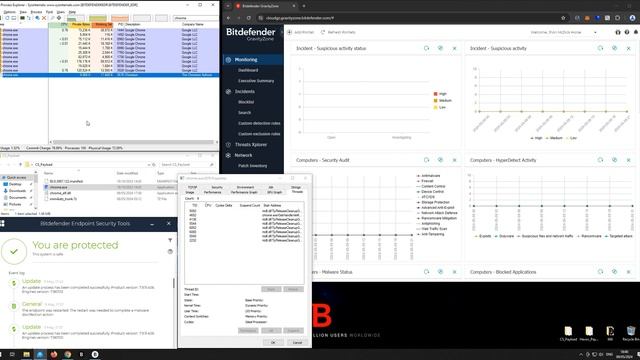Click the browser reload page icon
The height and width of the screenshot is (360, 640).
click(249, 18)
